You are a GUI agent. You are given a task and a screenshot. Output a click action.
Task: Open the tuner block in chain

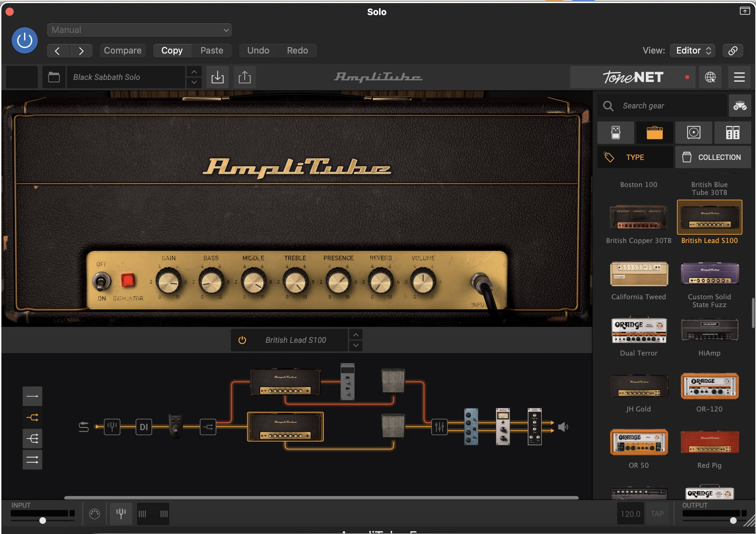(x=112, y=427)
